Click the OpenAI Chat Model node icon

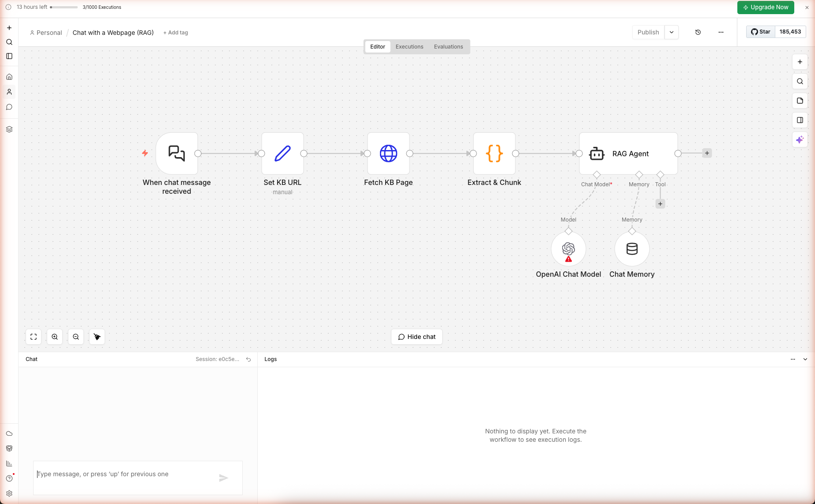coord(568,249)
